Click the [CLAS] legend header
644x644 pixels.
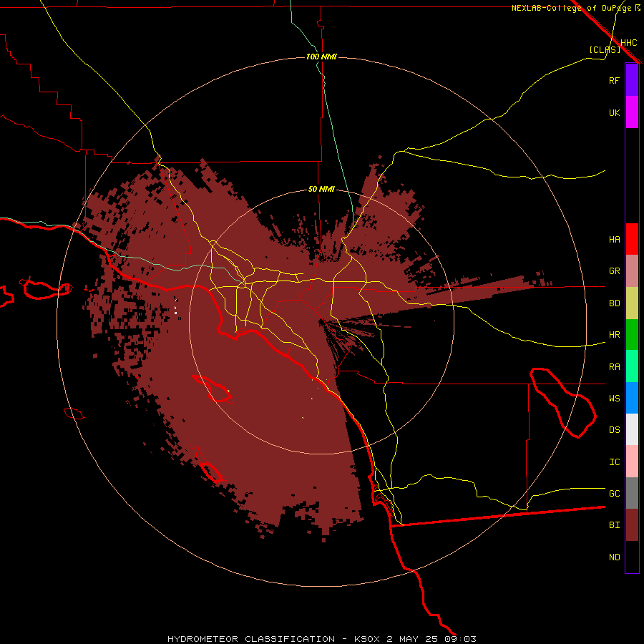605,49
